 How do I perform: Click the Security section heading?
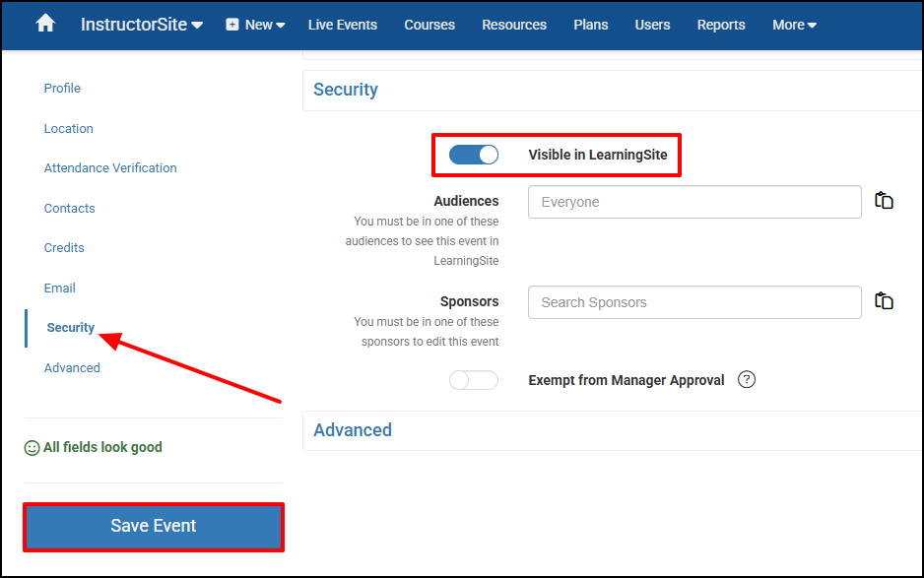click(x=346, y=90)
